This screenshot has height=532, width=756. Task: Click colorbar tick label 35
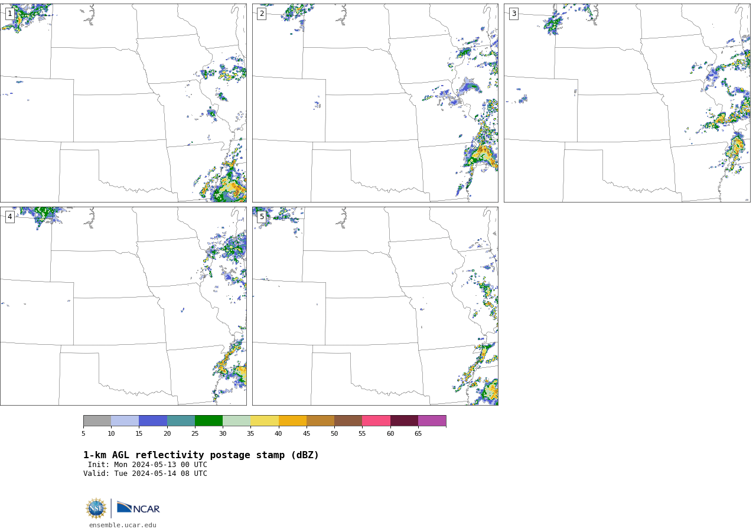[x=251, y=434]
